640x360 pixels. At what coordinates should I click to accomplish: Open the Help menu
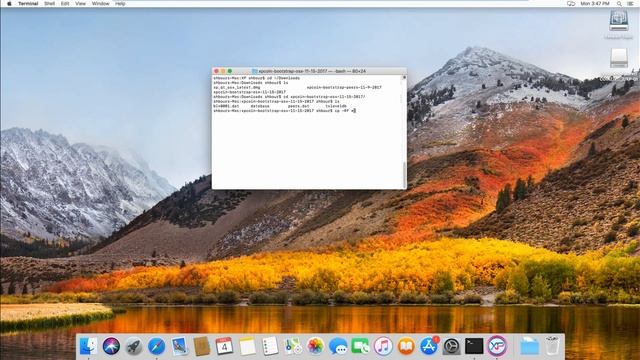coord(120,3)
